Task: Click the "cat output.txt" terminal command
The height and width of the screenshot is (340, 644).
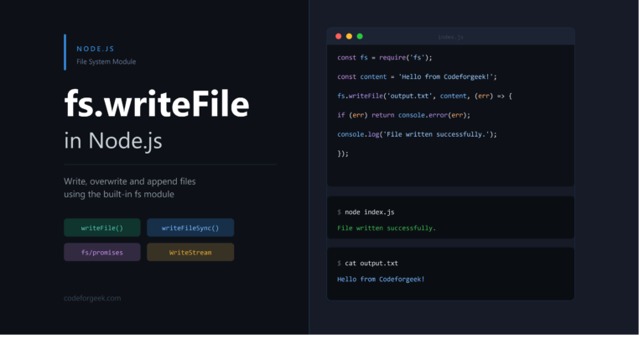Action: tap(371, 263)
